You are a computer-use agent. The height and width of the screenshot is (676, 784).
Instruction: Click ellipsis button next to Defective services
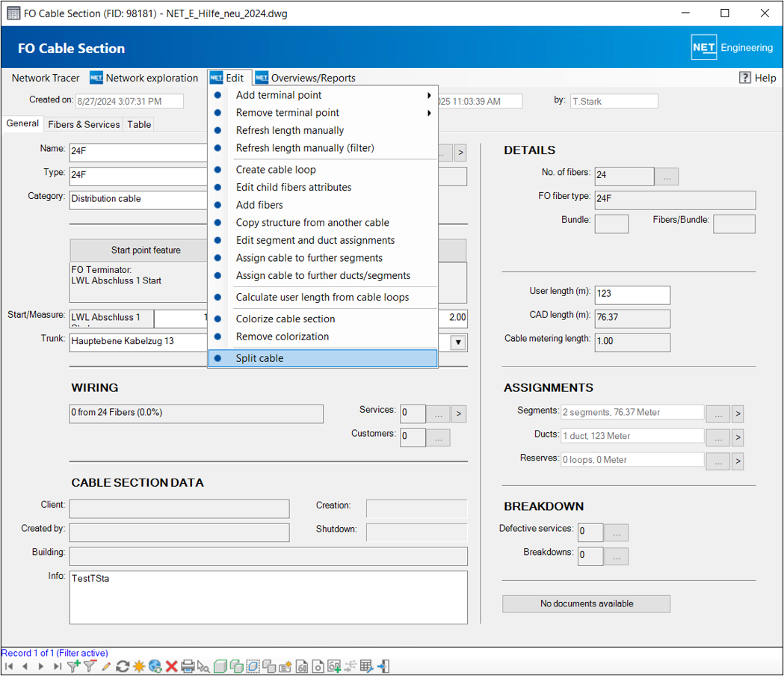(x=617, y=533)
